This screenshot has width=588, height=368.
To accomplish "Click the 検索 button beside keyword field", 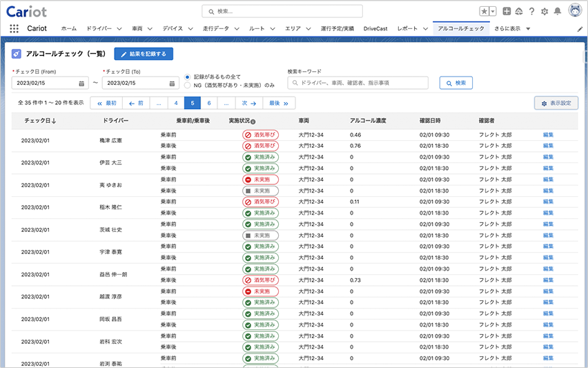I will (455, 83).
